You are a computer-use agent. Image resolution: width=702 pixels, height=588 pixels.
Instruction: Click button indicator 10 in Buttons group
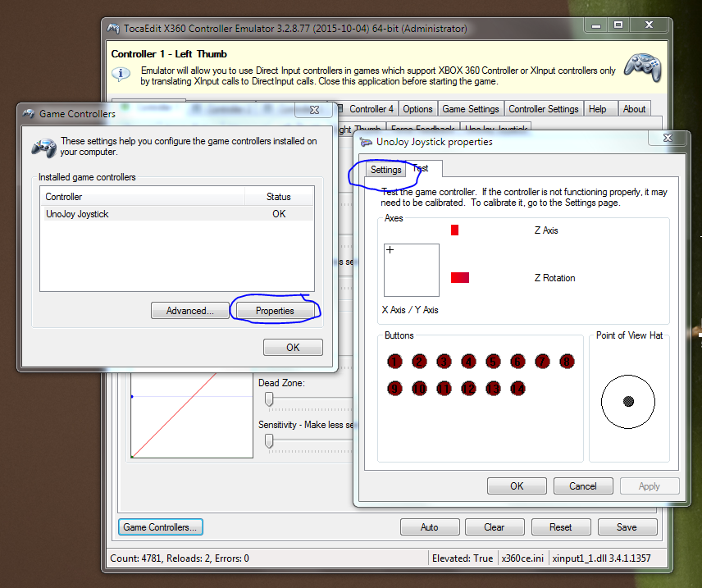pos(419,388)
